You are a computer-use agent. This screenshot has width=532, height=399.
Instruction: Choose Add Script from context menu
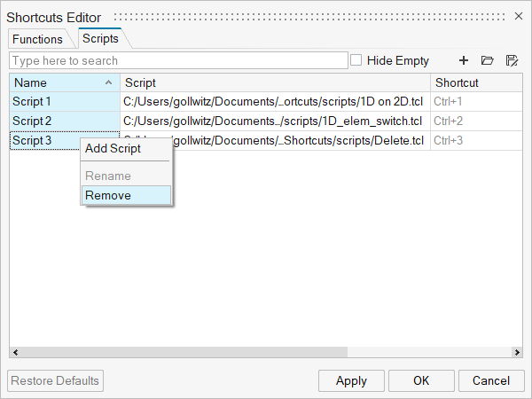pos(113,148)
